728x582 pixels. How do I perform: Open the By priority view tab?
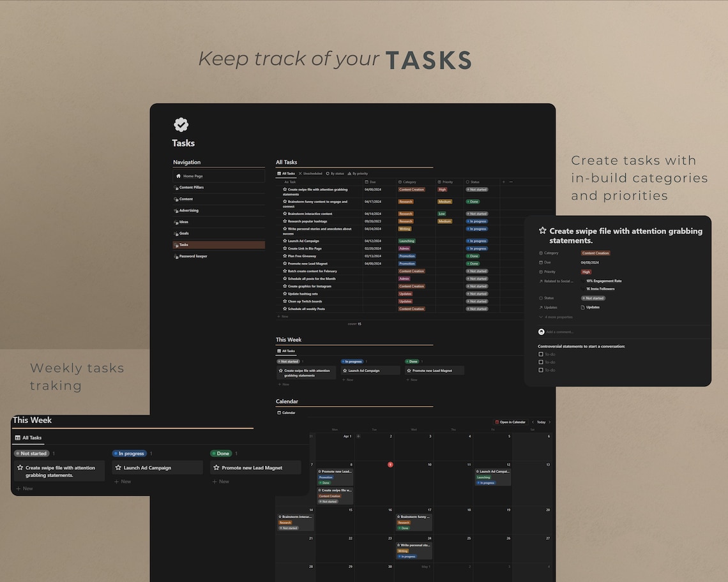click(x=360, y=173)
